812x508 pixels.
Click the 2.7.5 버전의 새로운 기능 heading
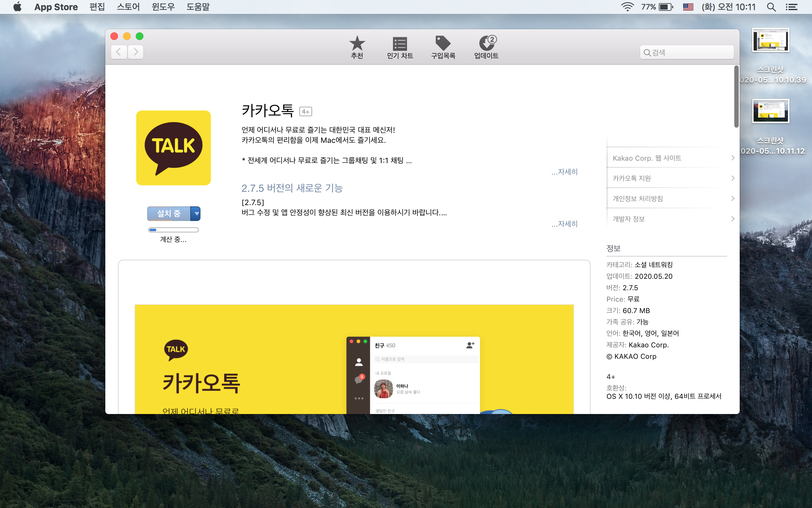(x=292, y=188)
